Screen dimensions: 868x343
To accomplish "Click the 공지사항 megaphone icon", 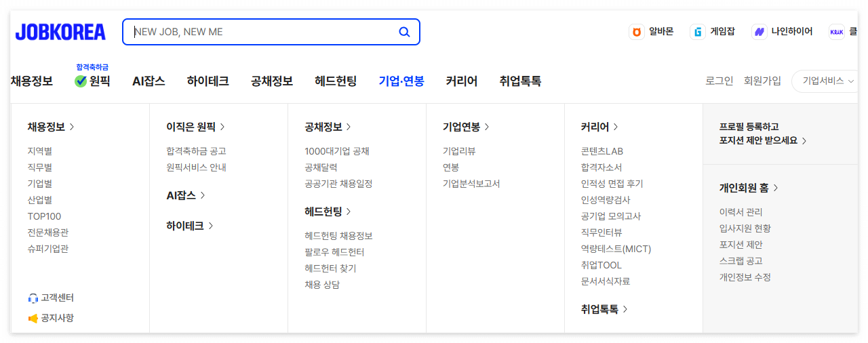I will (33, 318).
